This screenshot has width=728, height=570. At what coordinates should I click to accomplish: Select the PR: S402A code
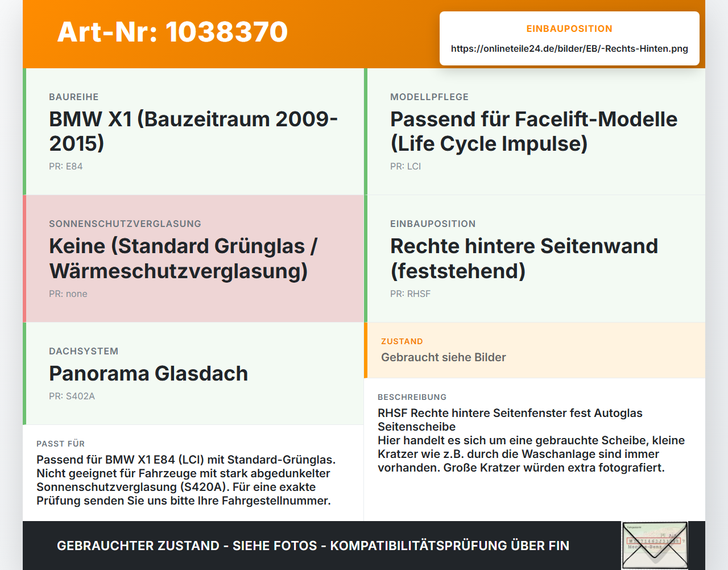(72, 396)
